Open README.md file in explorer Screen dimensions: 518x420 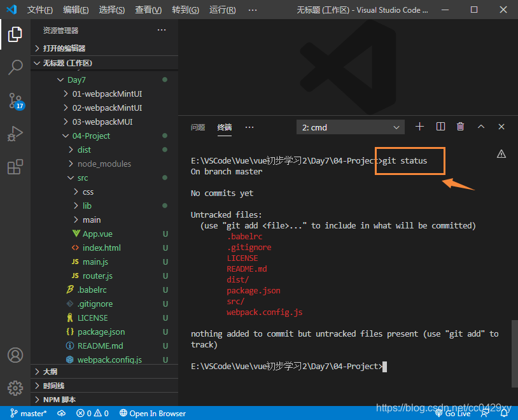pyautogui.click(x=104, y=346)
